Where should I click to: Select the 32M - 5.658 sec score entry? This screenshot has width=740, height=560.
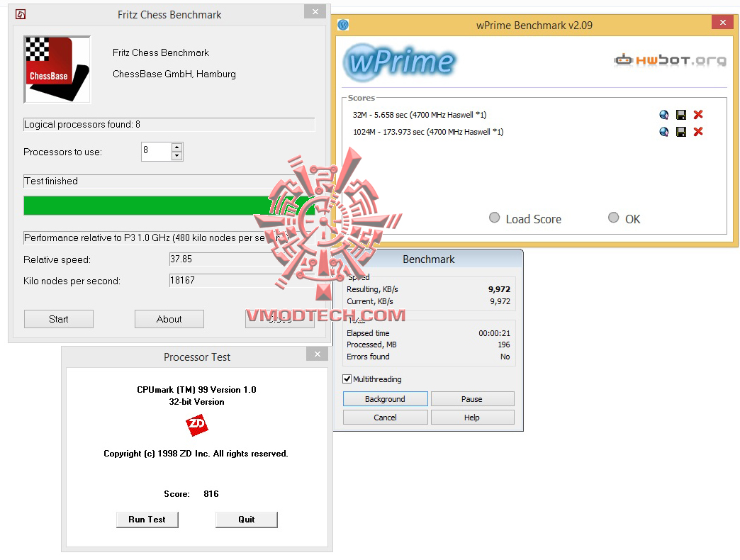point(420,115)
